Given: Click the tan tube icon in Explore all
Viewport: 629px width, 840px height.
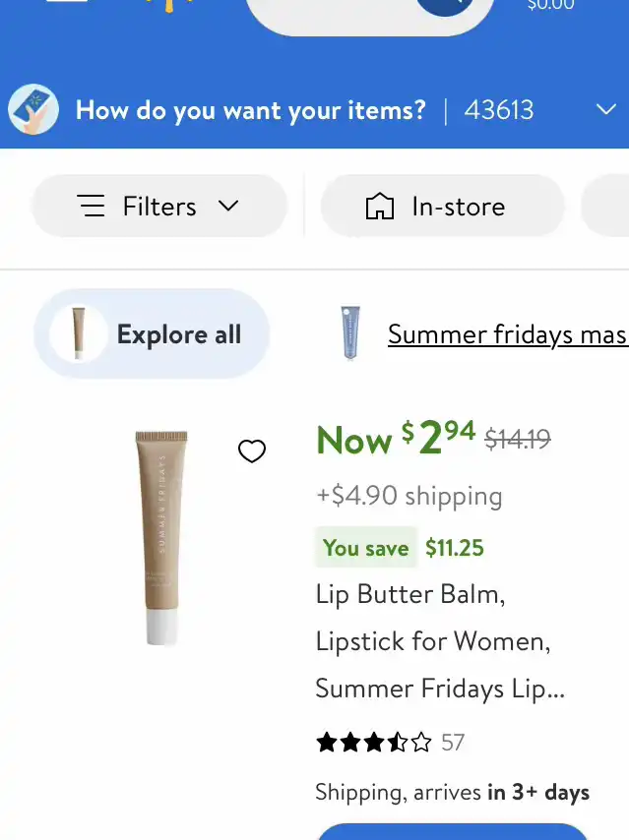Looking at the screenshot, I should tap(78, 334).
